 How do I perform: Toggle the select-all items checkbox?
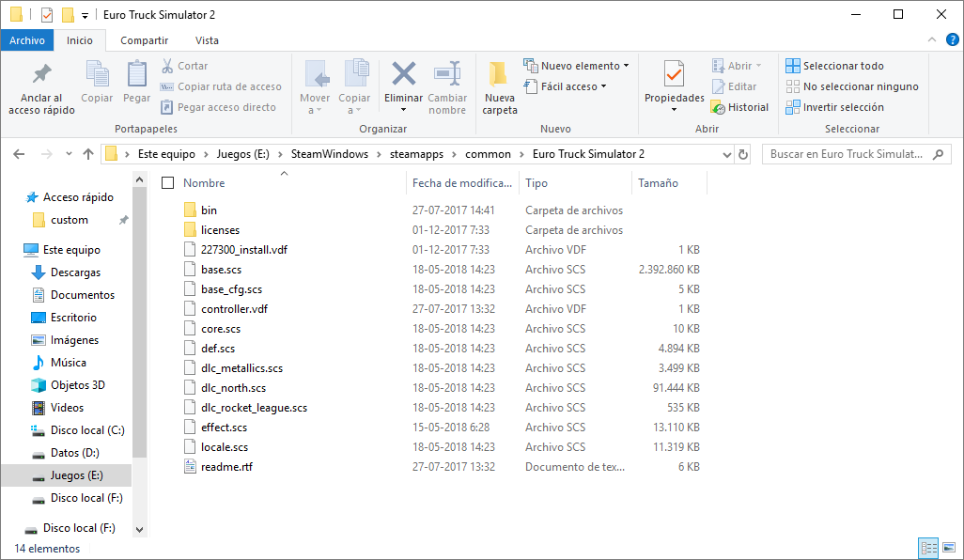coord(168,182)
